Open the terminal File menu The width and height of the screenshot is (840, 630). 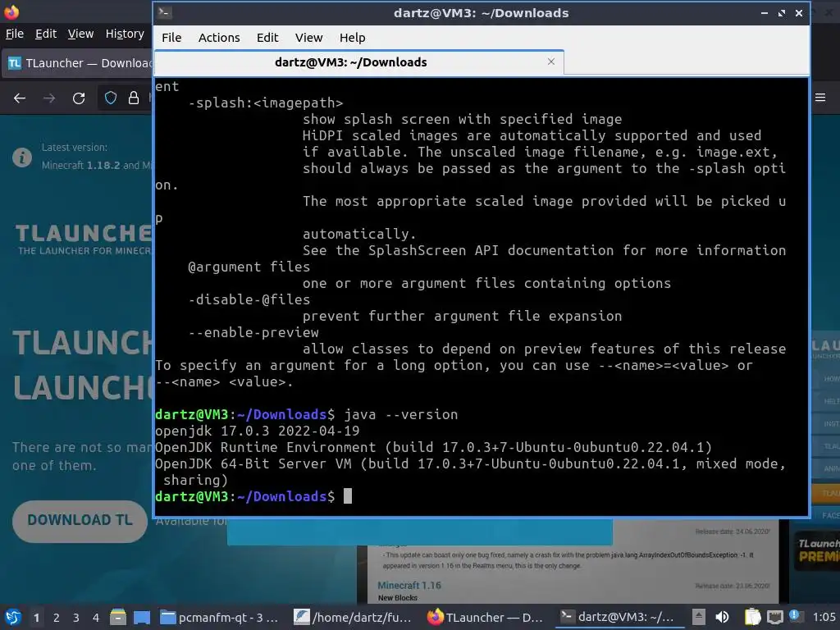(171, 38)
